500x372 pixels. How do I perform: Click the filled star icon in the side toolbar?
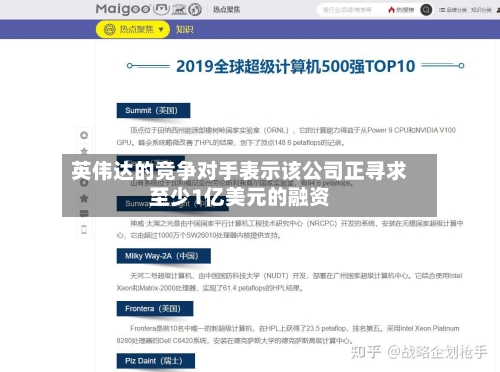[x=84, y=198]
